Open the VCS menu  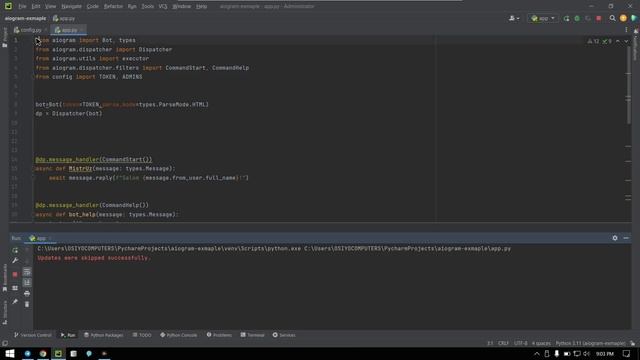coord(163,7)
